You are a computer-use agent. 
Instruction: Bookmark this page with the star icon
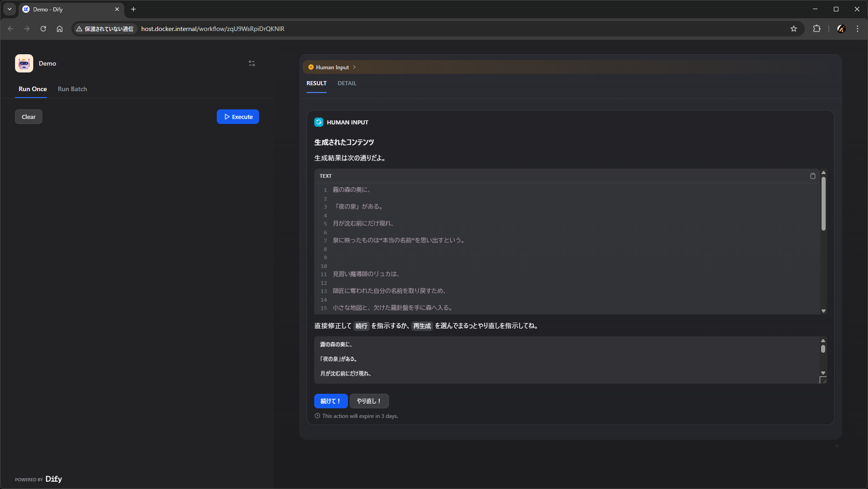pyautogui.click(x=794, y=29)
